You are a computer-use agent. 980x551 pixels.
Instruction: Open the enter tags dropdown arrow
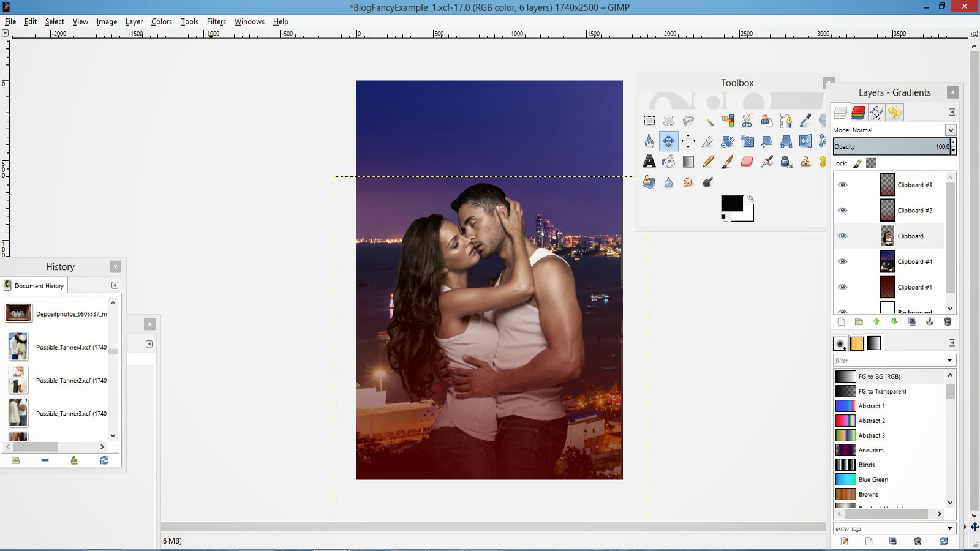click(950, 528)
